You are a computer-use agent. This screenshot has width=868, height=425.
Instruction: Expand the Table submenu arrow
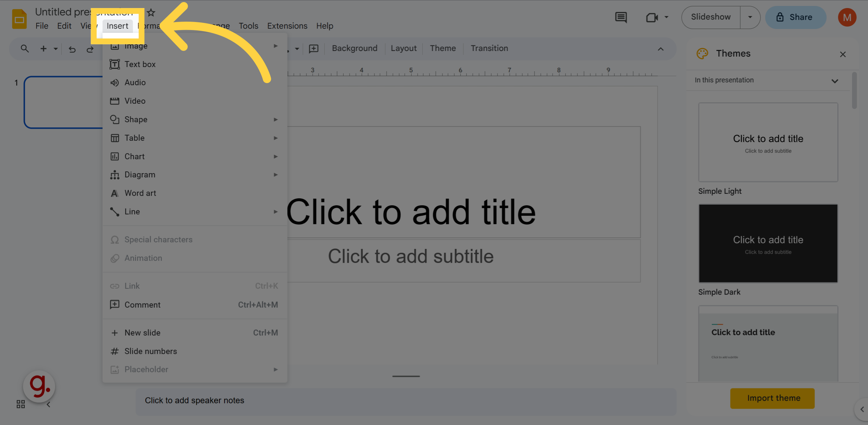click(276, 138)
